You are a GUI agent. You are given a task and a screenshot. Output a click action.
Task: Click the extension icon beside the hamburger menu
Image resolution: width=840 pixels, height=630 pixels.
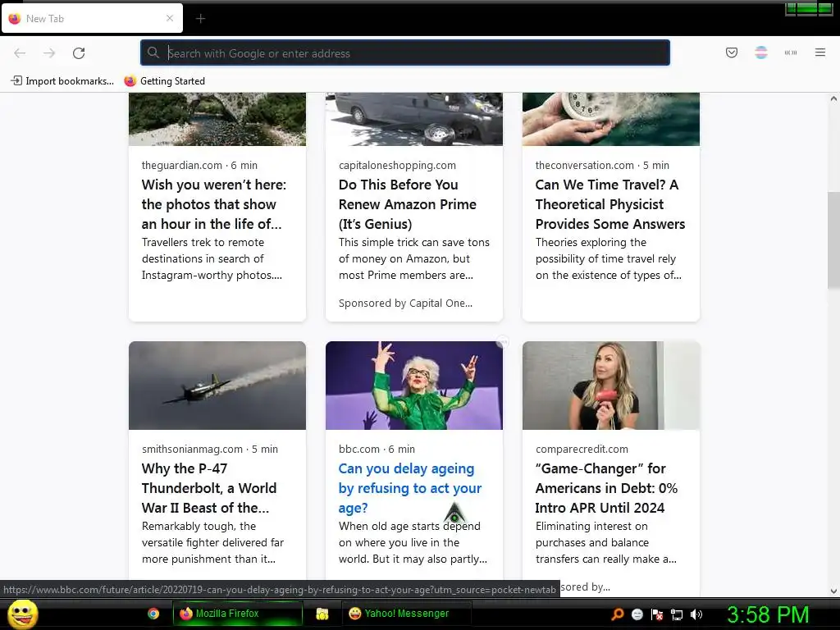tap(791, 52)
